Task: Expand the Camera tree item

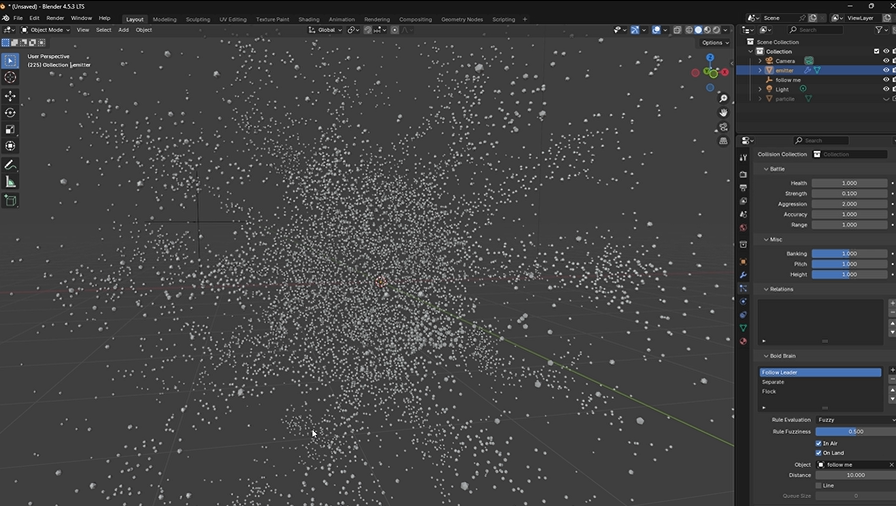Action: click(760, 61)
